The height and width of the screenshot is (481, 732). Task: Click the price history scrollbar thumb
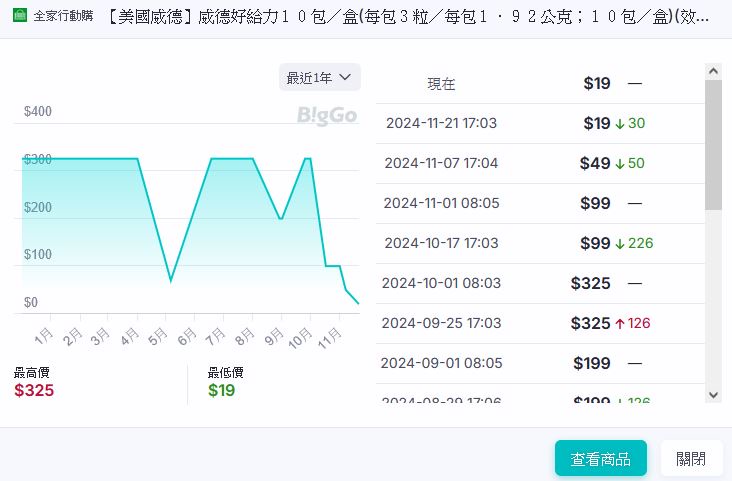coord(713,145)
